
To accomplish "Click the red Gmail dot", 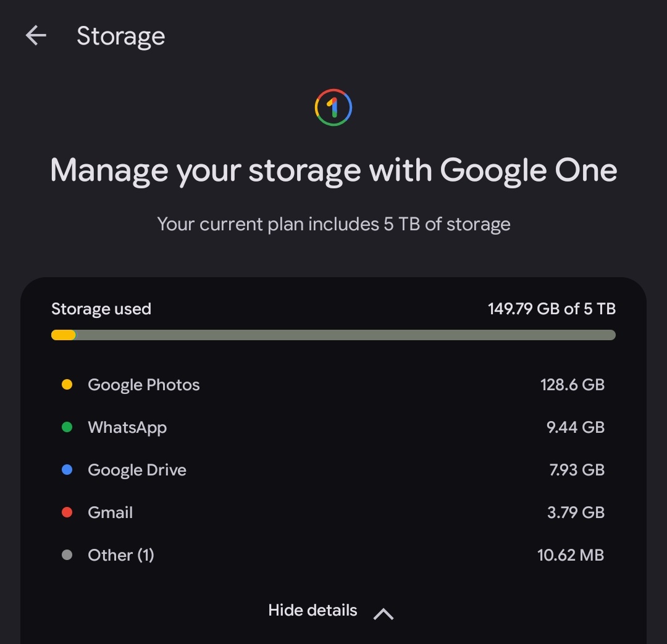I will tap(67, 512).
